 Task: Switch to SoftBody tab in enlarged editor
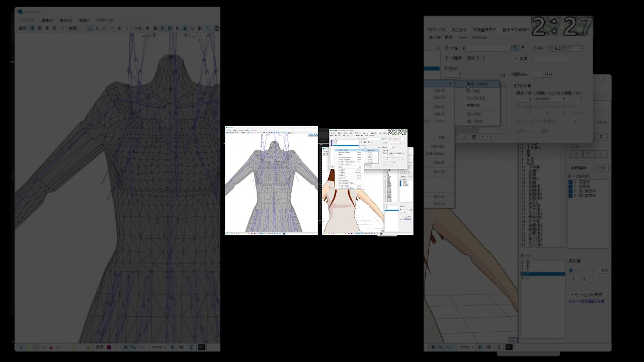479,37
